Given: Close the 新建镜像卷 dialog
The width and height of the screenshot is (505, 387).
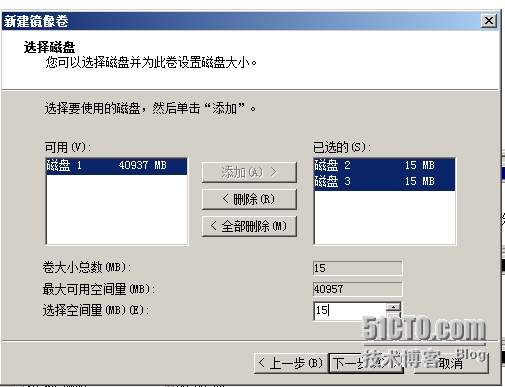Looking at the screenshot, I should (x=489, y=21).
